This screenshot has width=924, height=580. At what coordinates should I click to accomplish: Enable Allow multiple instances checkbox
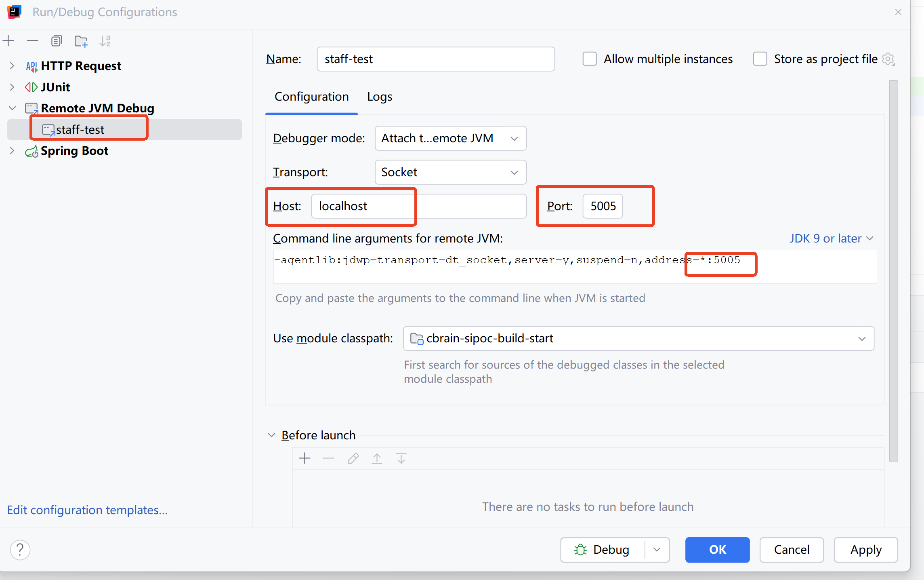click(x=590, y=59)
